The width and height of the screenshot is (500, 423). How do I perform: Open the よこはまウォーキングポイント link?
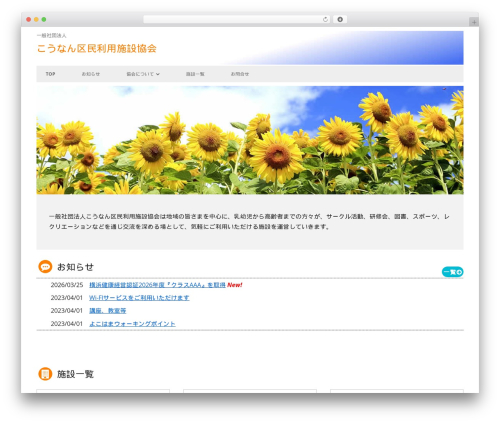click(132, 324)
